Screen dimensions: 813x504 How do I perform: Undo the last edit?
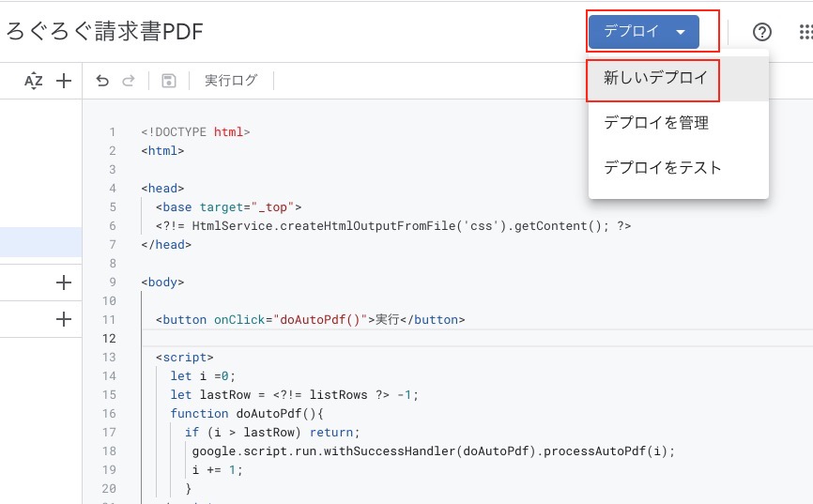[x=102, y=81]
